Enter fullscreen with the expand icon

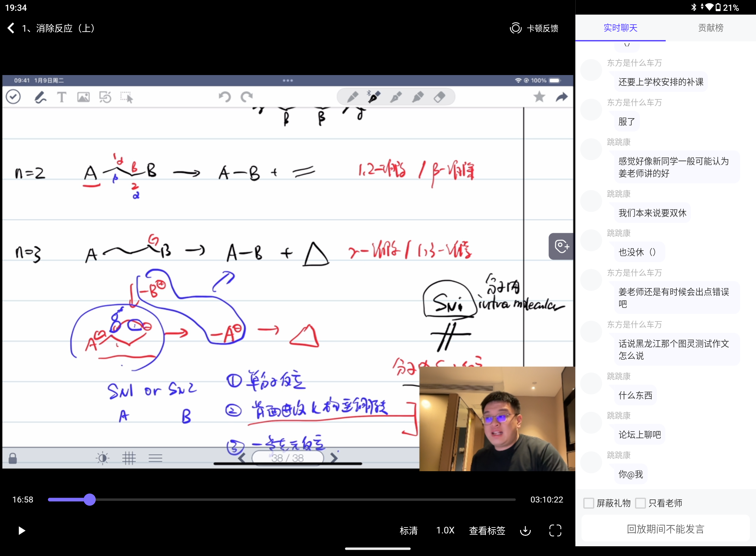(555, 531)
